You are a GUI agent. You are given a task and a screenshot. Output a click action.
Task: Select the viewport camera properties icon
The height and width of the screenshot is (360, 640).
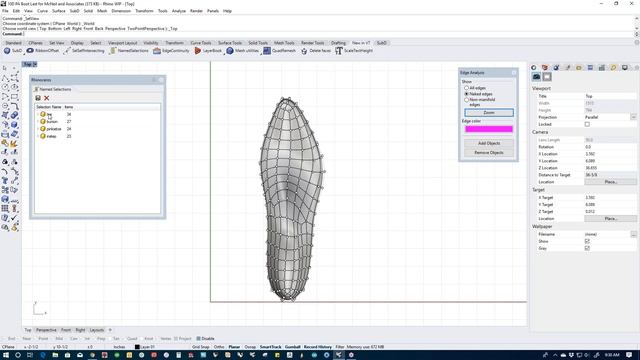point(536,77)
